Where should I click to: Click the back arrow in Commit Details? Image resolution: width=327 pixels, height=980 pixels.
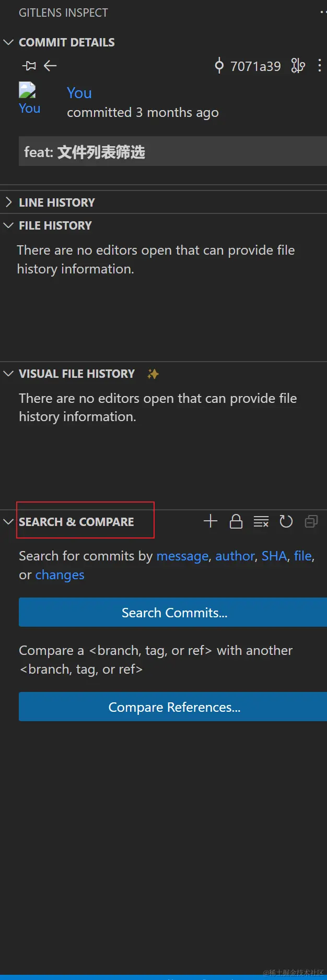pos(50,66)
